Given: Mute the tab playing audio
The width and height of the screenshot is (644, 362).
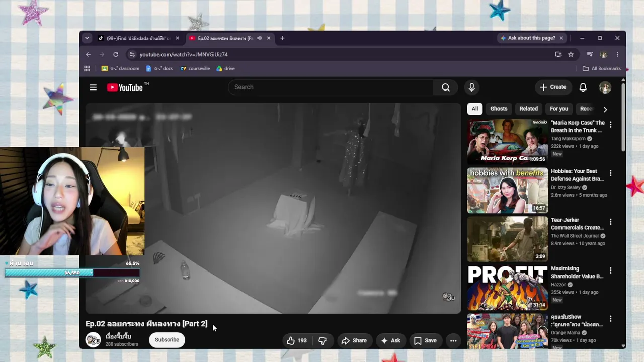Looking at the screenshot, I should [260, 38].
